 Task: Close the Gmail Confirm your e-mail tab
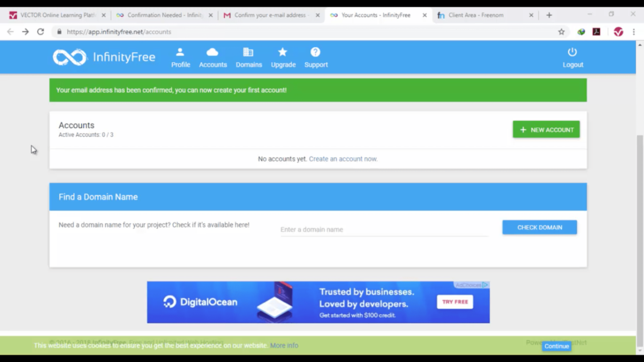(x=318, y=15)
